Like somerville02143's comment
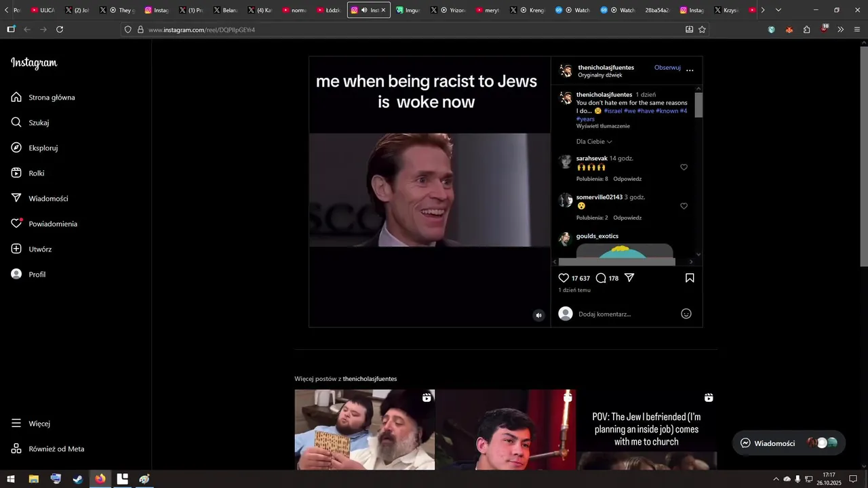Viewport: 868px width, 488px height. point(684,206)
